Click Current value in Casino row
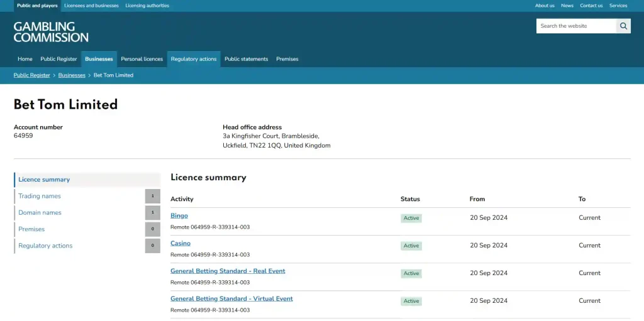The height and width of the screenshot is (321, 644). pos(589,246)
